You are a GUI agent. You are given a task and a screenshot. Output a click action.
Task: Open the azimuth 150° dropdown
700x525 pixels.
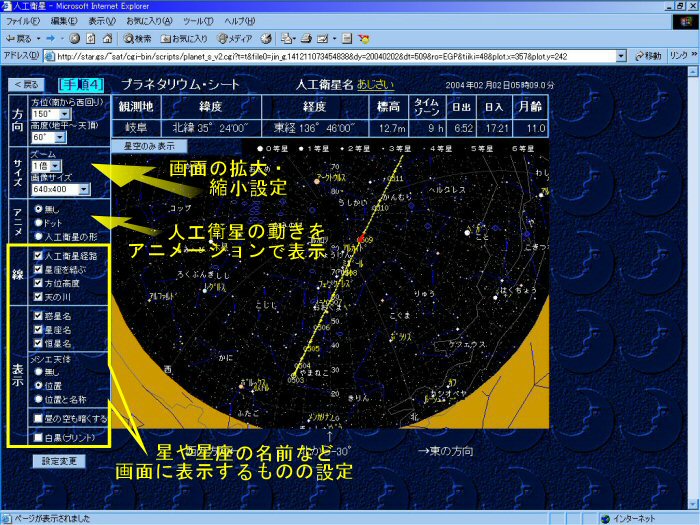click(x=65, y=114)
